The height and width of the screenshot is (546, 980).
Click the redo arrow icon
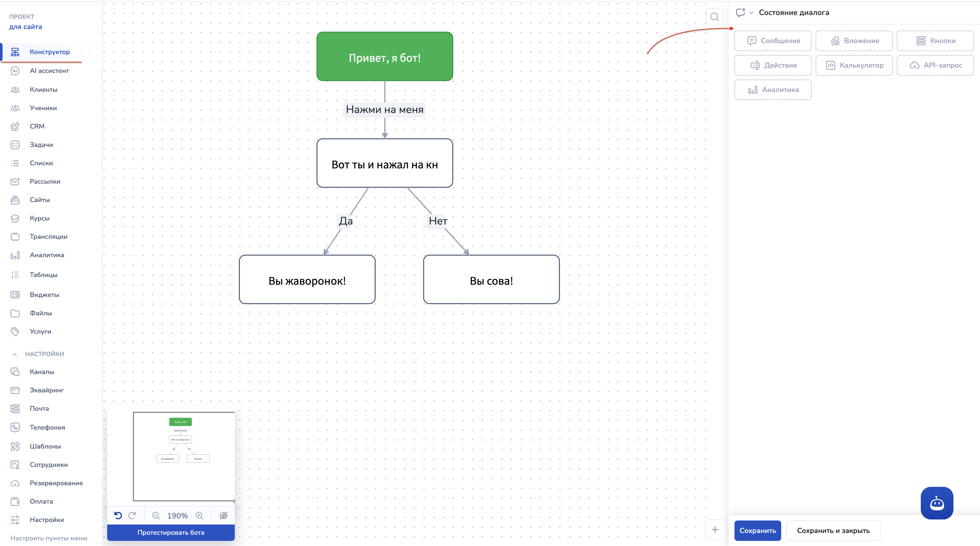[132, 515]
